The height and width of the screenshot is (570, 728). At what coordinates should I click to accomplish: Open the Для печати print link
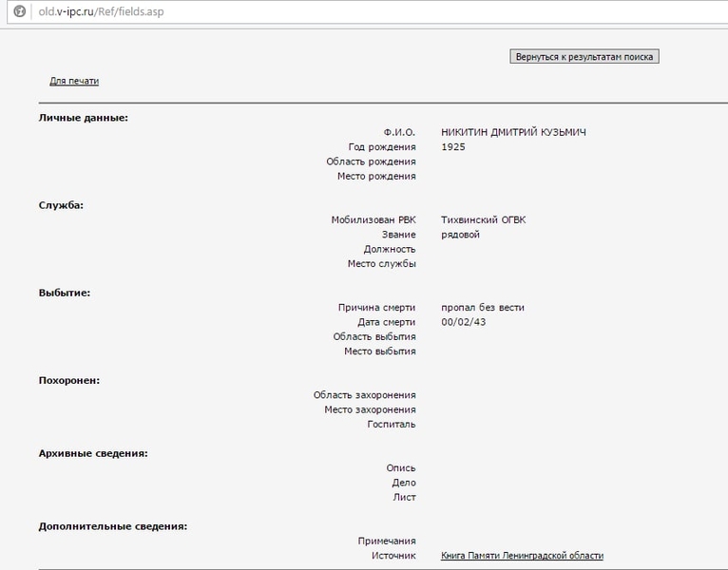coord(74,81)
